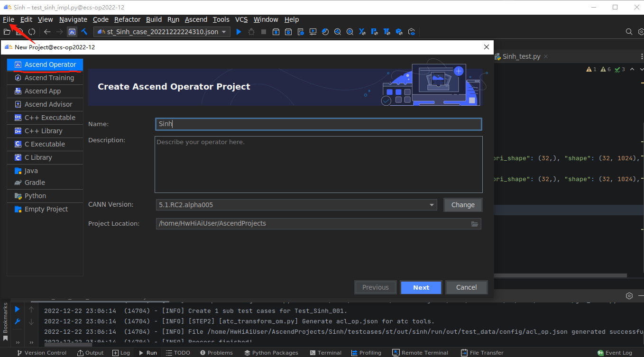Click the Name input field
The image size is (644, 357).
[318, 124]
